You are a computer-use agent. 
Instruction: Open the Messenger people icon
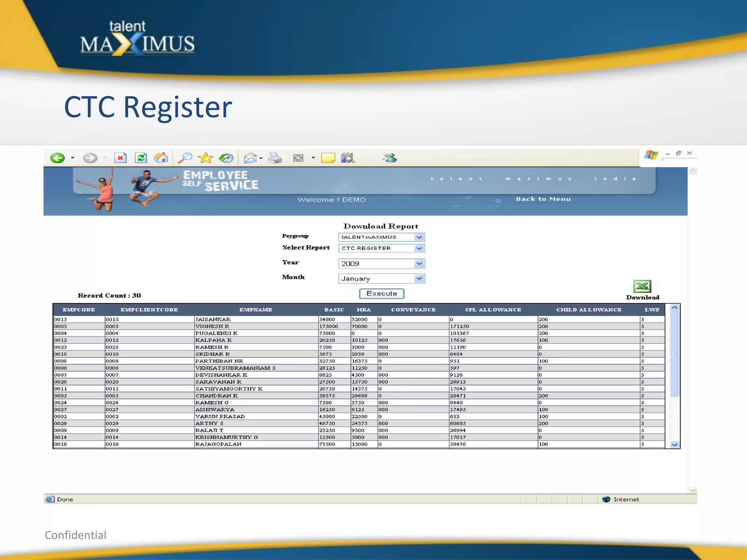(x=390, y=158)
